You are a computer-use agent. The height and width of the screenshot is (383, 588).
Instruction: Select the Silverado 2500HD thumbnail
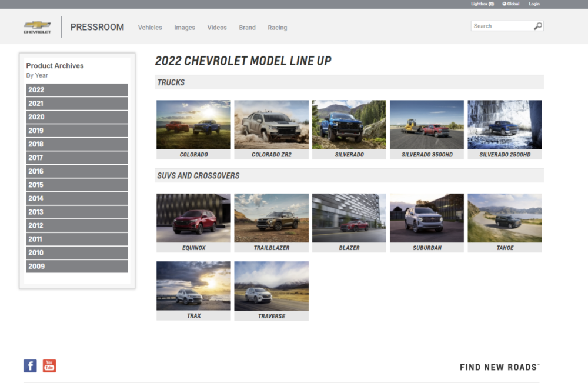coord(505,125)
